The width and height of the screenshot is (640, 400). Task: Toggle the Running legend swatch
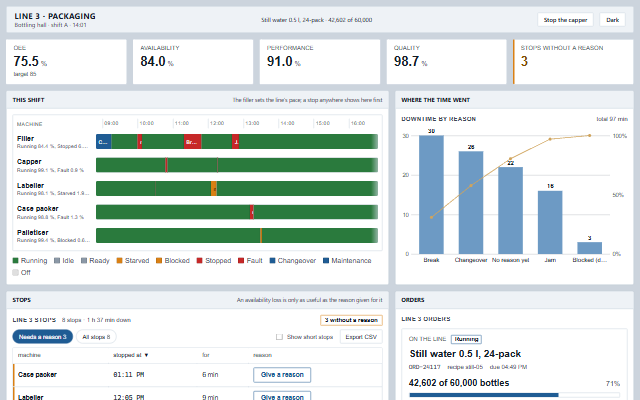pos(16,260)
